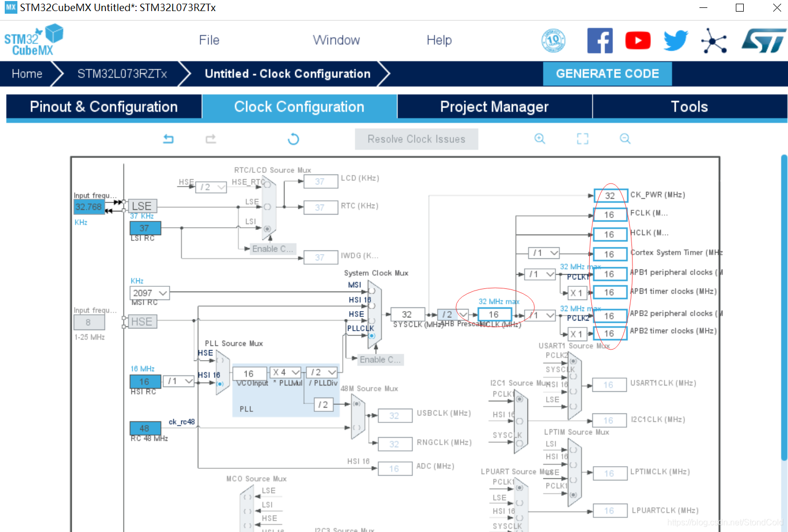788x532 pixels.
Task: Choose HSI 16 as the System Clock Mux source
Action: click(x=372, y=306)
